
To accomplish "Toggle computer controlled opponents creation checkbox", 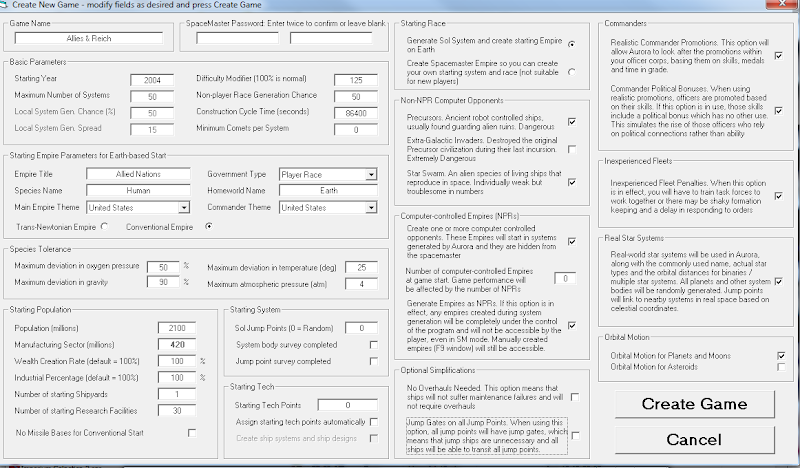I will (572, 241).
